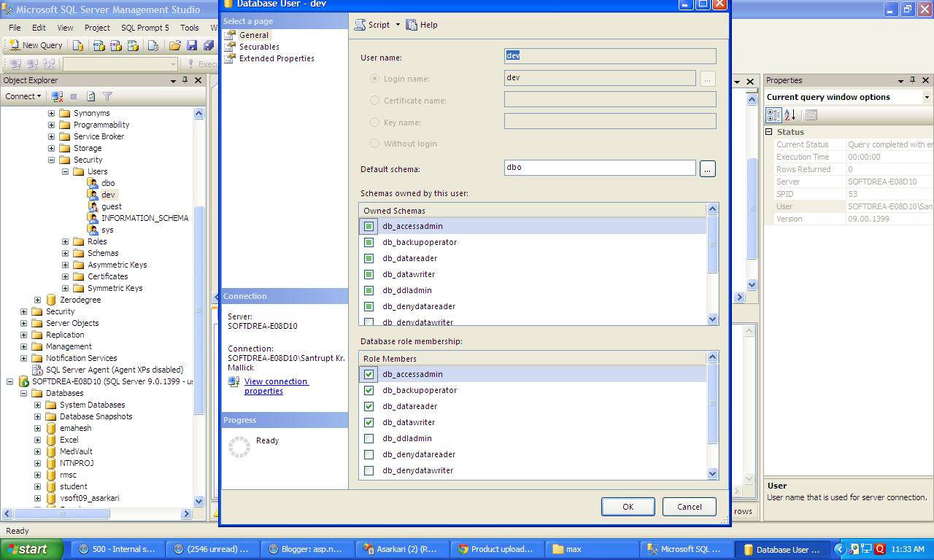Image resolution: width=934 pixels, height=560 pixels.
Task: Click the Auto Hide pin on Object Explorer
Action: tap(185, 80)
